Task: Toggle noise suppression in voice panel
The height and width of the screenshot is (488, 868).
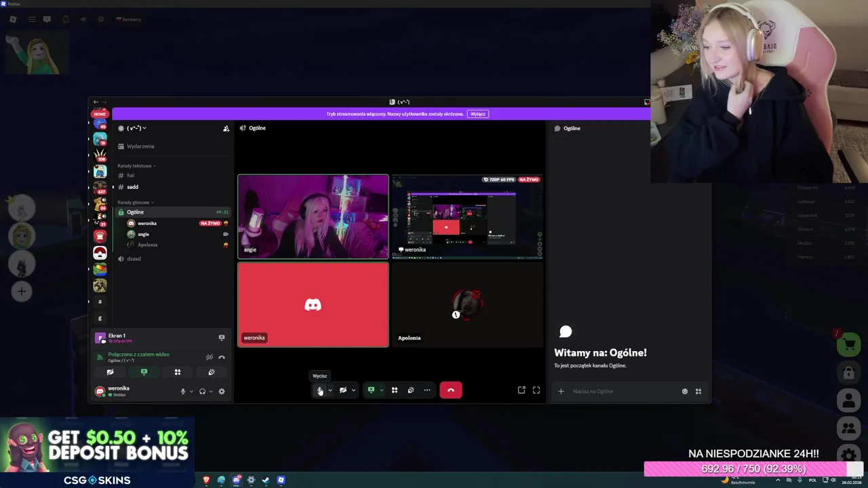Action: 210,357
